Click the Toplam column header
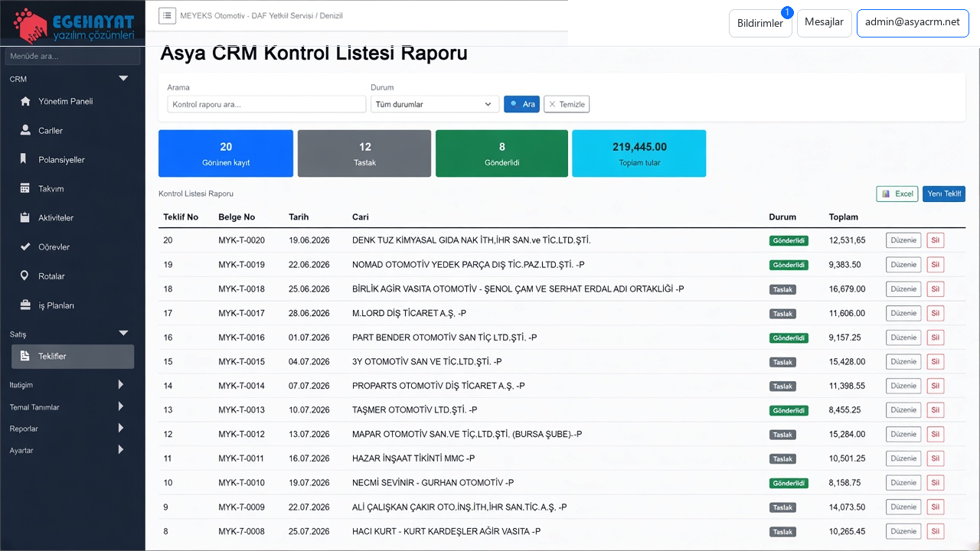Viewport: 980px width, 551px height. click(844, 217)
